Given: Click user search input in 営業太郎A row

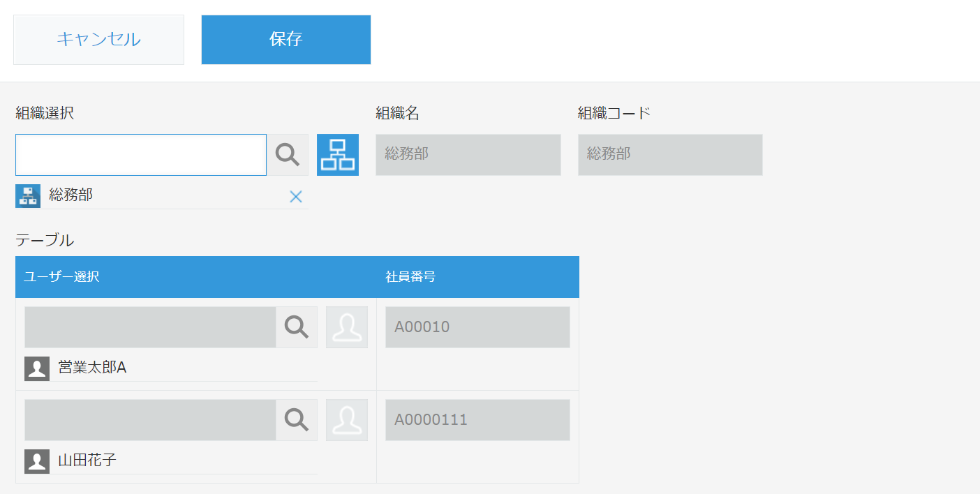Looking at the screenshot, I should [x=150, y=327].
